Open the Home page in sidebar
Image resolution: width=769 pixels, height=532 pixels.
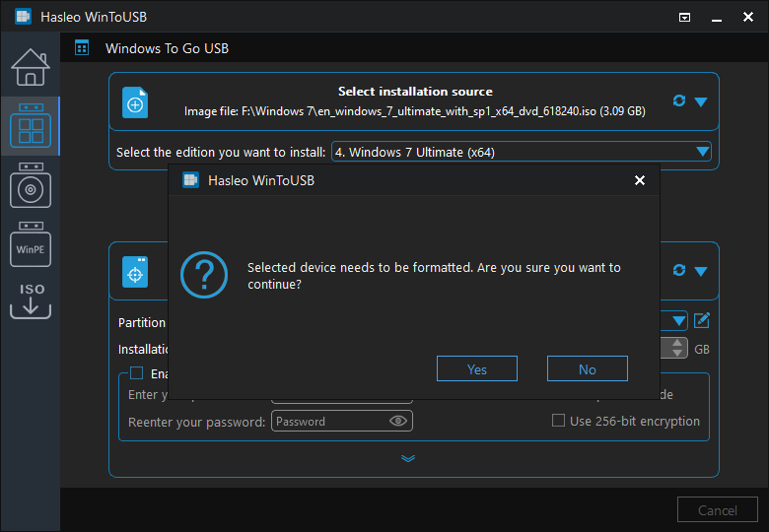[x=31, y=67]
